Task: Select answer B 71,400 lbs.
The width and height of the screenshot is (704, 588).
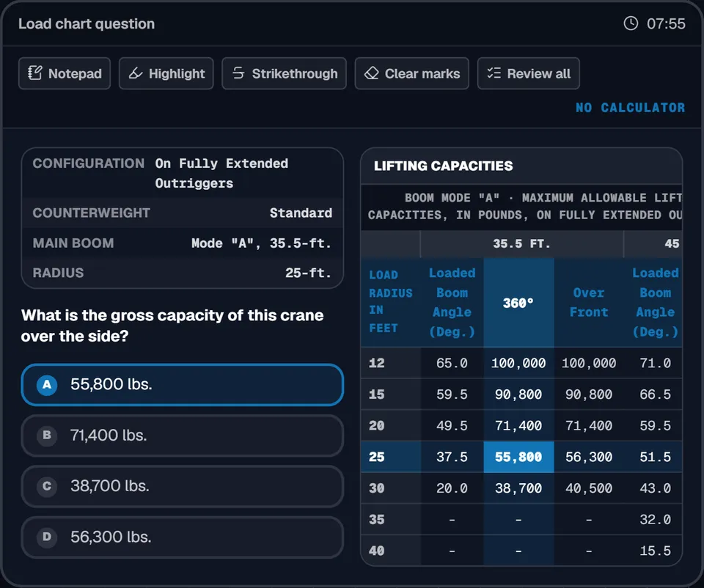Action: point(183,436)
